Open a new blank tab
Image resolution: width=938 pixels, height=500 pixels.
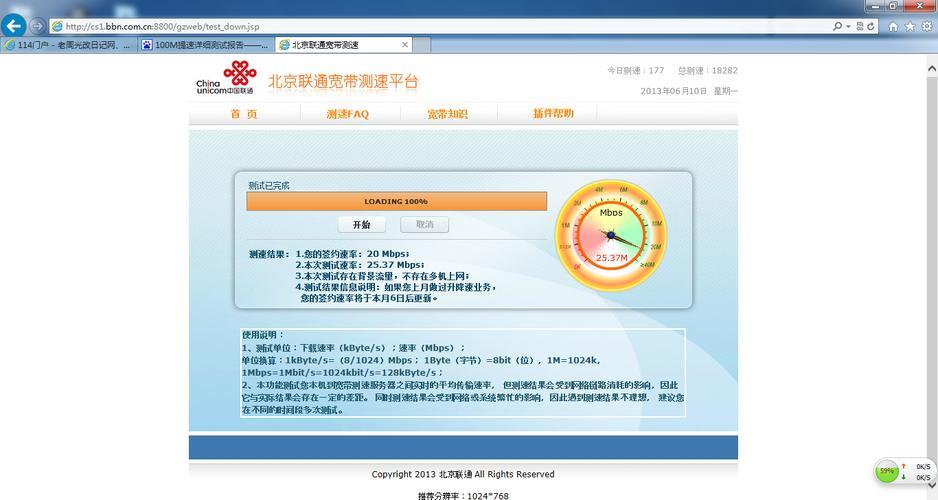pos(422,45)
